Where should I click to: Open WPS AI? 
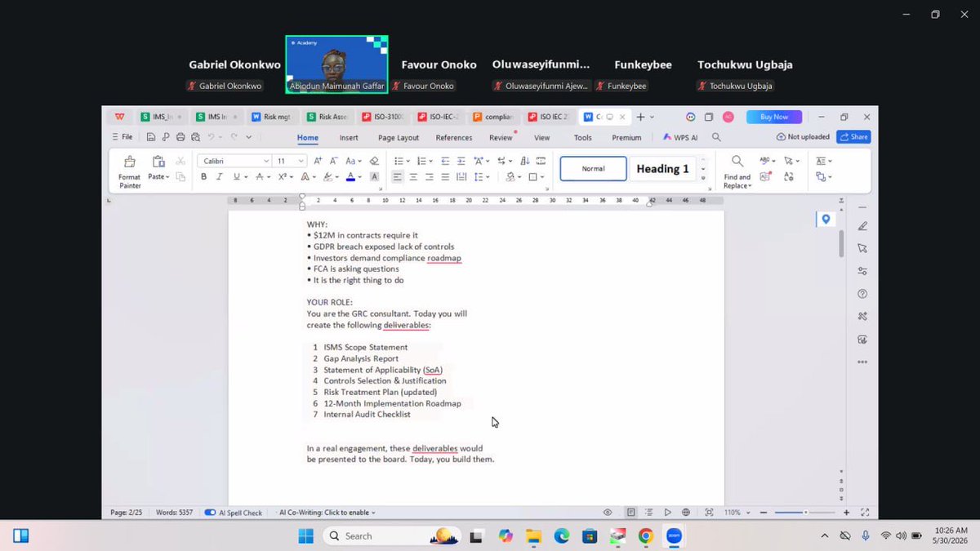(680, 137)
